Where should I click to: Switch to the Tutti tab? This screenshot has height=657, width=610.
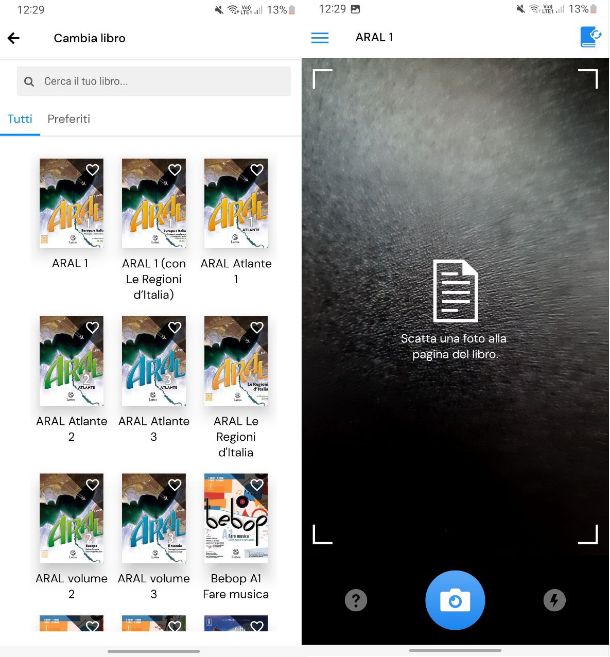coord(20,119)
